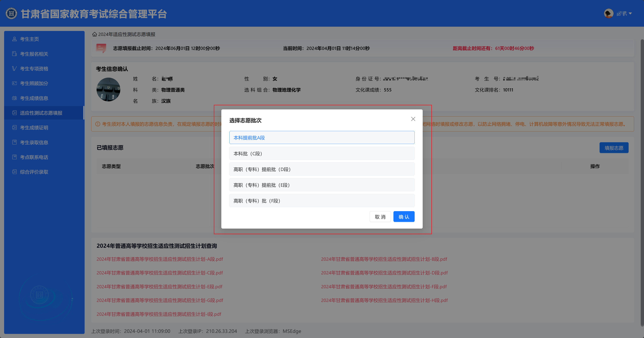The width and height of the screenshot is (644, 338).
Task: Click the home icon in breadcrumb
Action: pyautogui.click(x=95, y=34)
